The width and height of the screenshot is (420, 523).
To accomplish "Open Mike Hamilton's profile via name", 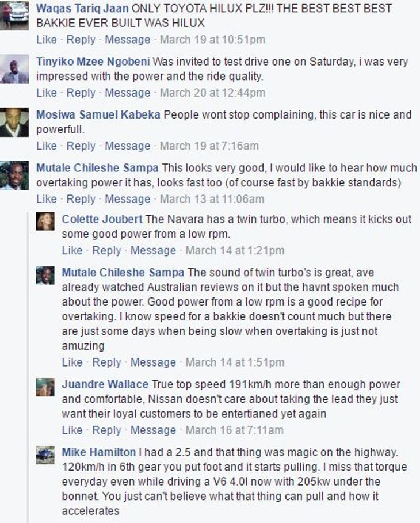I will (98, 452).
